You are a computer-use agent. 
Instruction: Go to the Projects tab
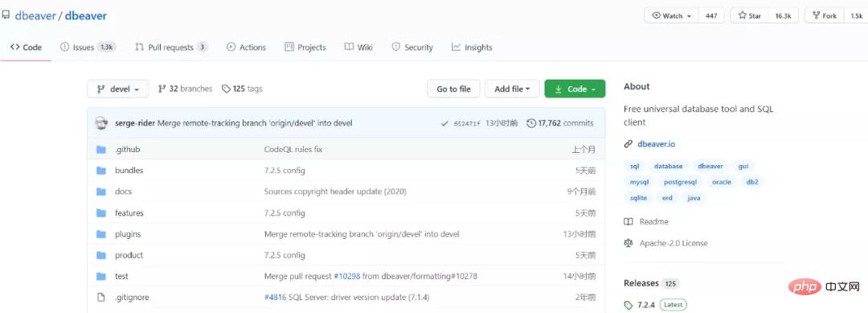[x=305, y=47]
